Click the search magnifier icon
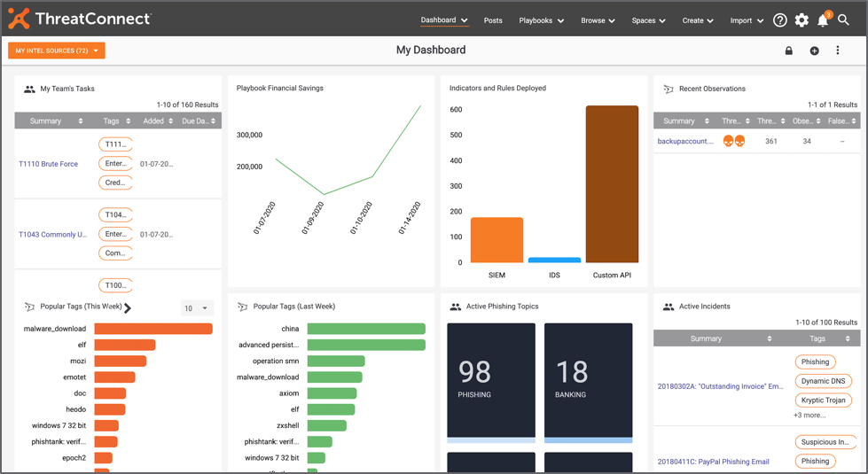Image resolution: width=868 pixels, height=474 pixels. [x=844, y=20]
